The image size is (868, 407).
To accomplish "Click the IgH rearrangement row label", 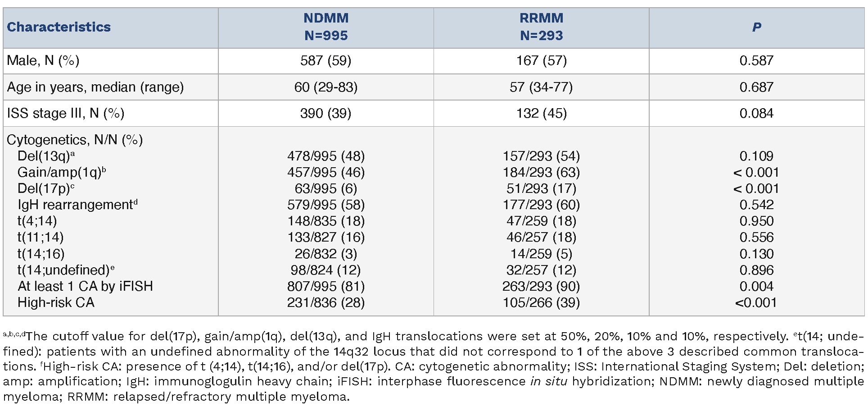I will point(77,205).
